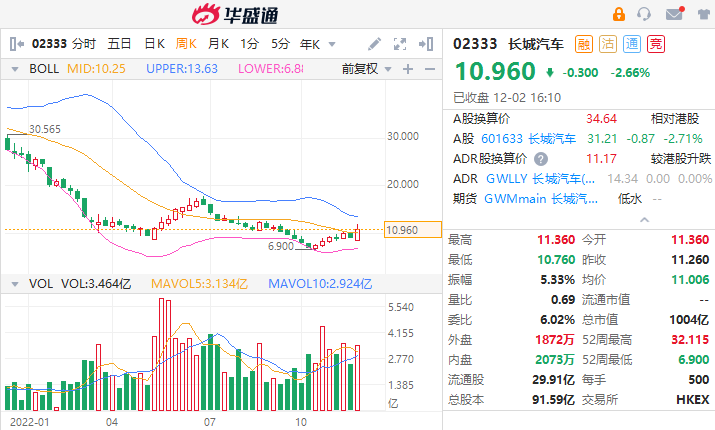The width and height of the screenshot is (715, 430).
Task: Select the pencil drawing tool icon
Action: [x=374, y=44]
